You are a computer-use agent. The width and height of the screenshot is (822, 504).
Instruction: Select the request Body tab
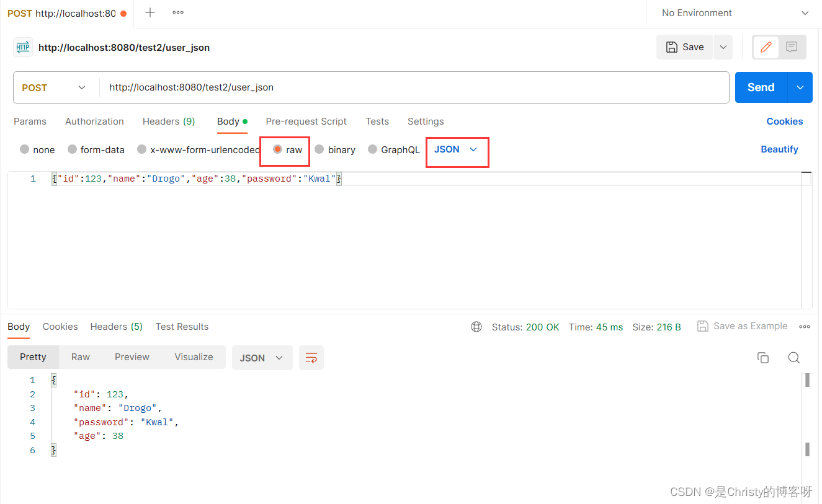coord(232,122)
